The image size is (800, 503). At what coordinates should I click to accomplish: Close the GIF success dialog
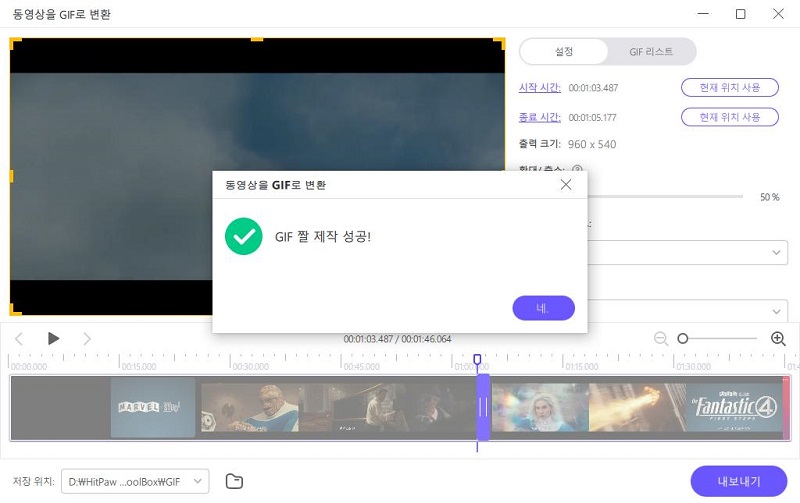(x=566, y=185)
